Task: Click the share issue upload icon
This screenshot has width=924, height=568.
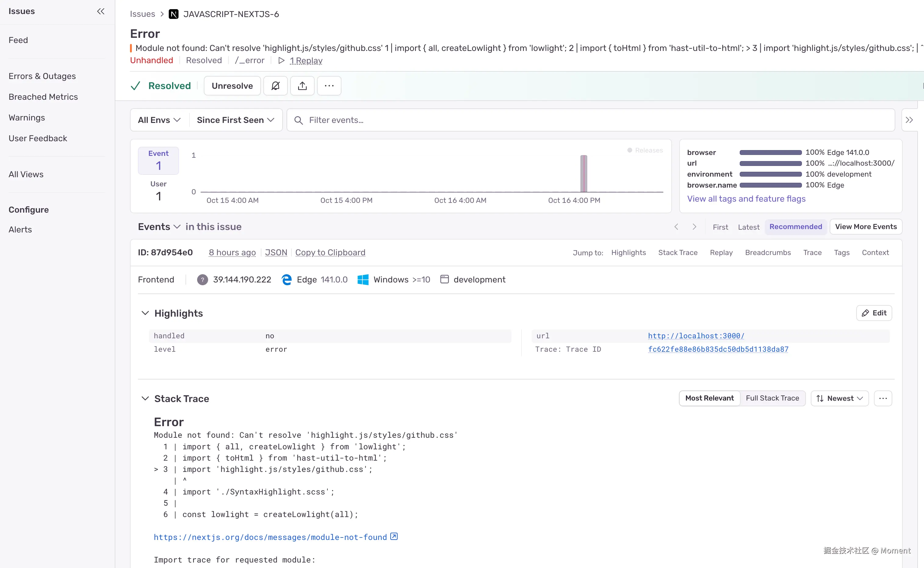Action: [x=302, y=86]
